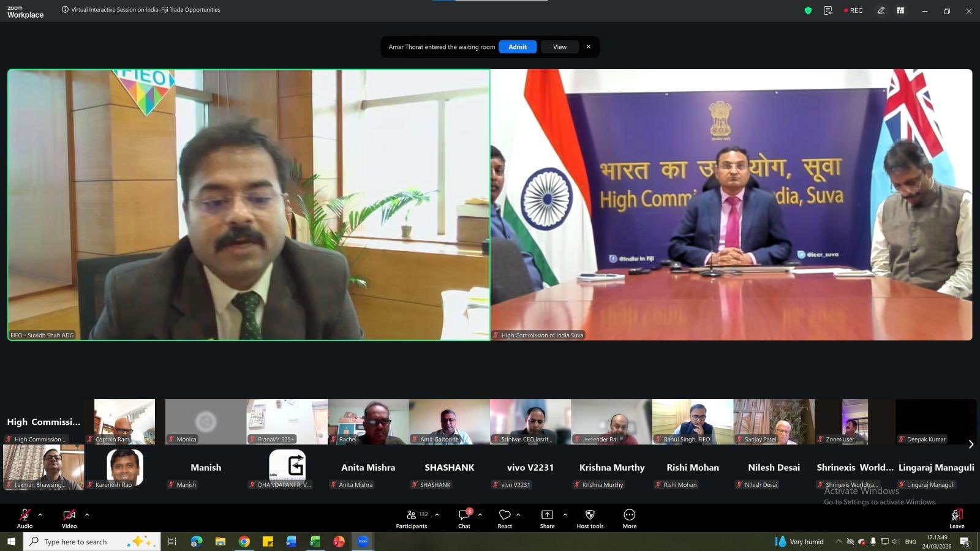This screenshot has height=551, width=980.
Task: Open the More options icon
Action: tap(629, 515)
